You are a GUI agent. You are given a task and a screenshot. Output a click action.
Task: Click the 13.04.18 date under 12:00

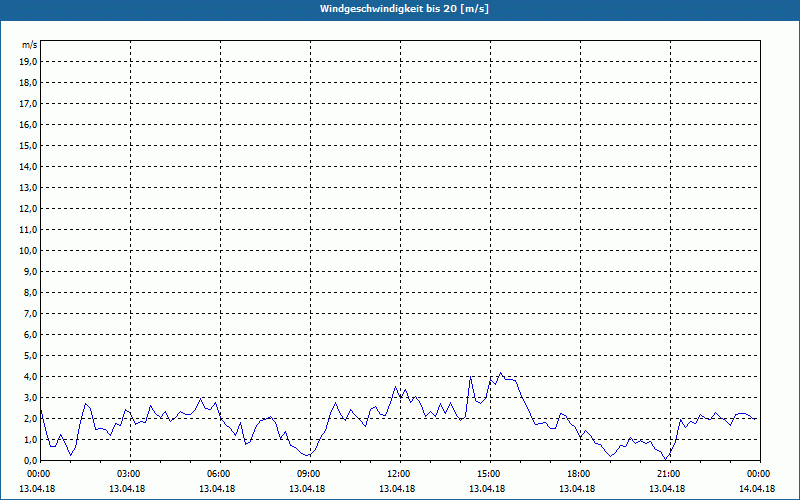pyautogui.click(x=397, y=488)
